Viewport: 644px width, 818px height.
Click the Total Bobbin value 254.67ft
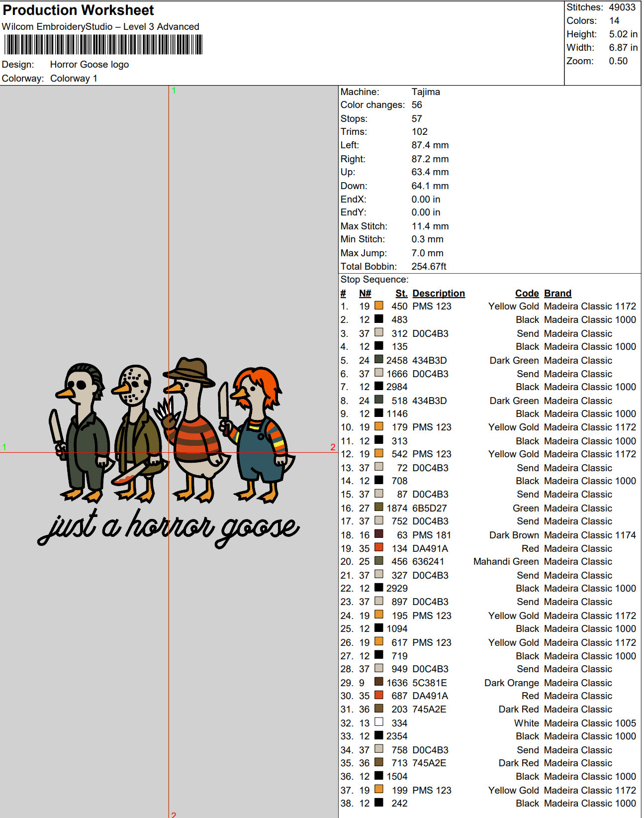pos(429,267)
